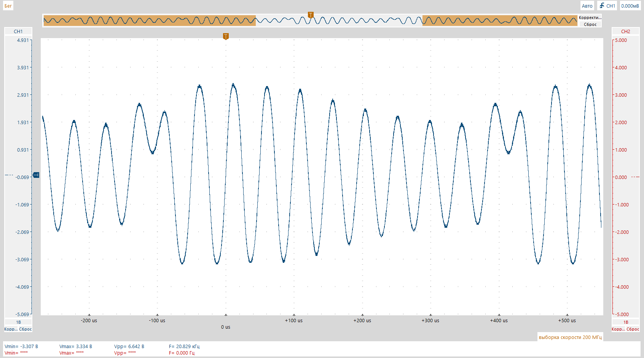Click the -200 us time axis label
644x358 pixels.
89,321
